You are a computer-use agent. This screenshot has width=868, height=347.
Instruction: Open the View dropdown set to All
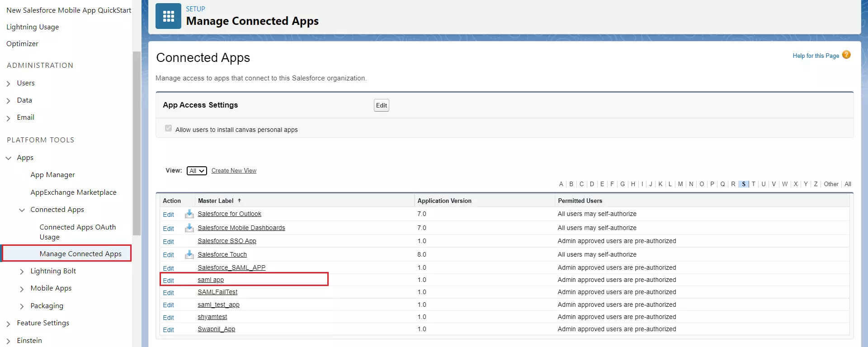pos(197,171)
